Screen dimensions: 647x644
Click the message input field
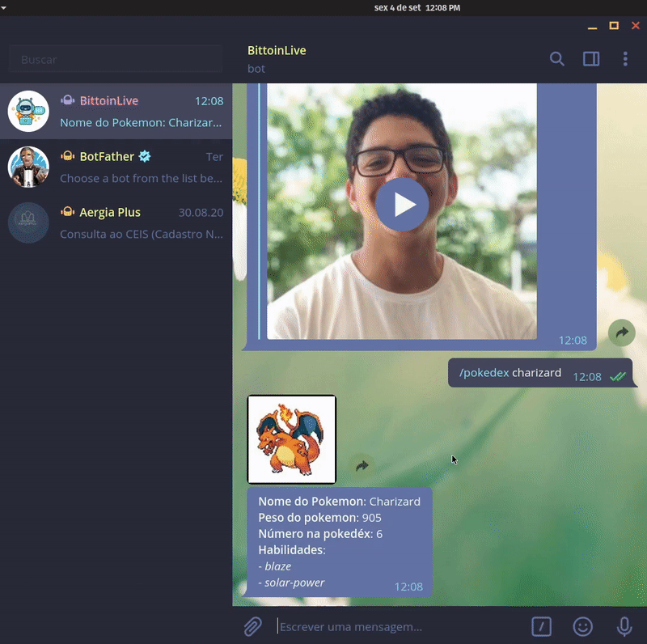click(x=396, y=626)
